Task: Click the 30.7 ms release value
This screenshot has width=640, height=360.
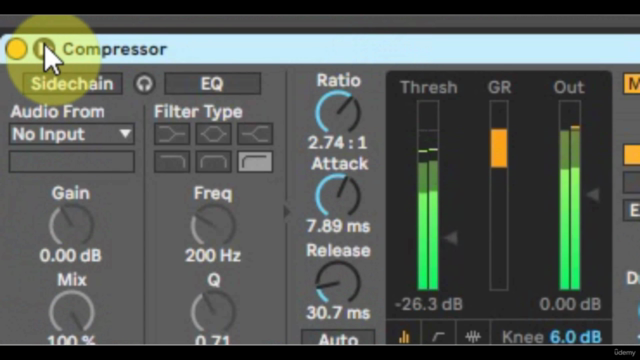Action: point(338,313)
